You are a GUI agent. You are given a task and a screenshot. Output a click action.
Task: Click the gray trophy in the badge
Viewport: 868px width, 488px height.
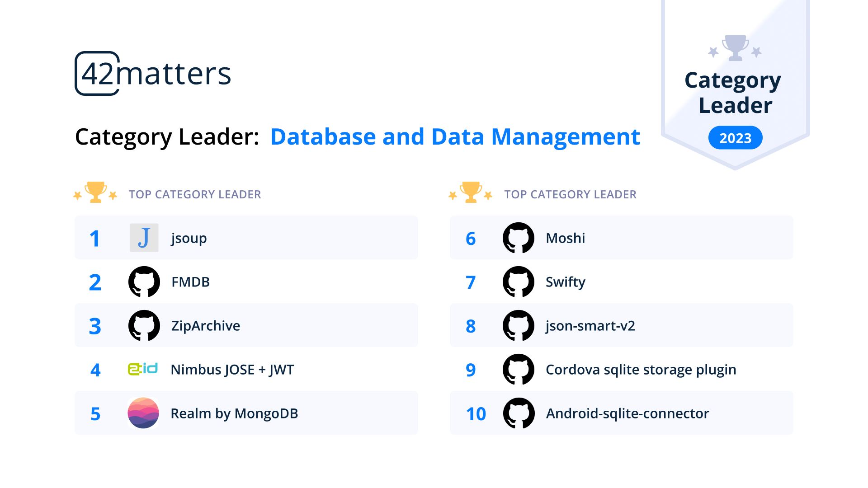click(735, 48)
